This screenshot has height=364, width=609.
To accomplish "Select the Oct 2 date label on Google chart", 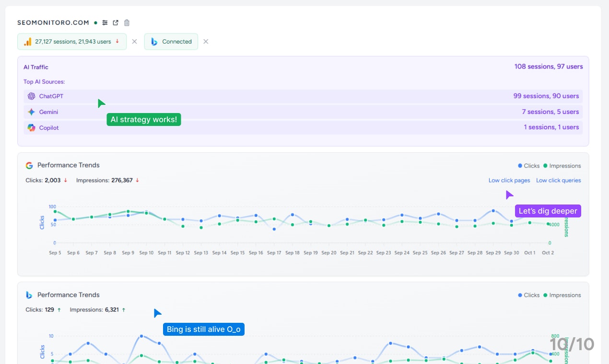I will 548,253.
